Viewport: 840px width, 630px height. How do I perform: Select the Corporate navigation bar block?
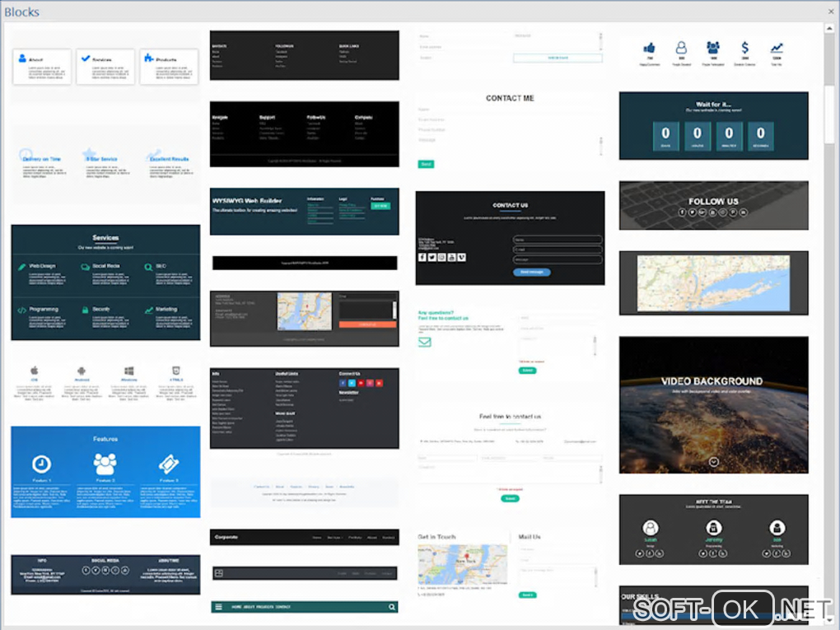304,537
